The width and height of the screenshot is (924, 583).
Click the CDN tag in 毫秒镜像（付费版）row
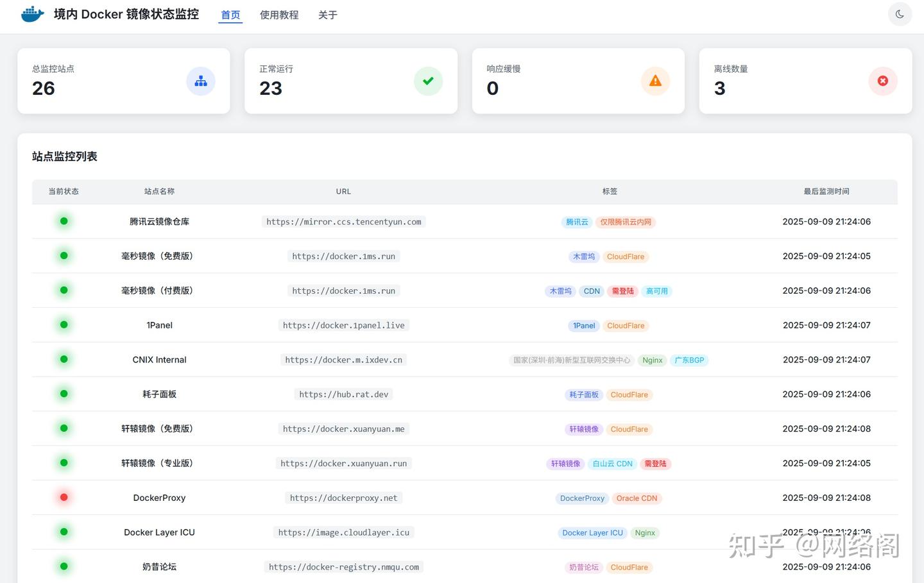tap(592, 291)
